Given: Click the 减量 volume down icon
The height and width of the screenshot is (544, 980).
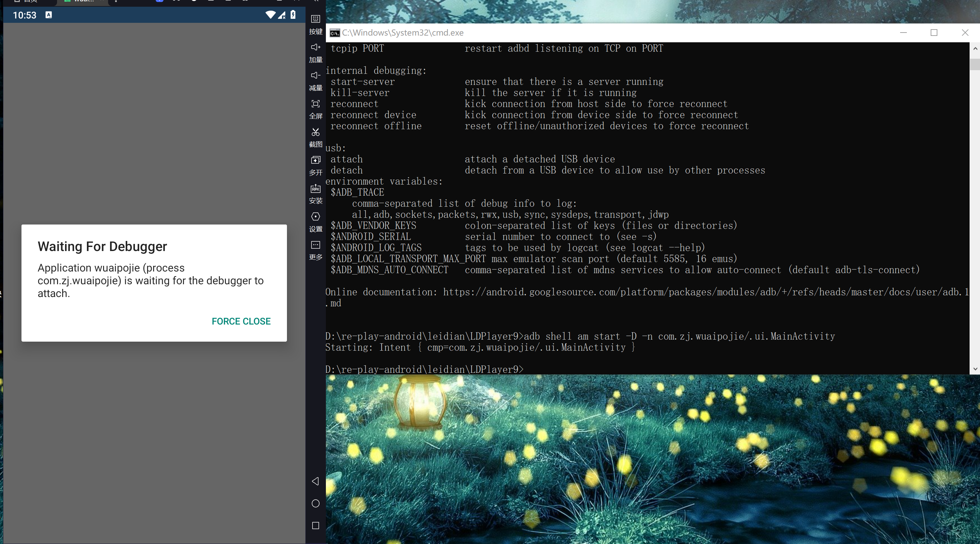Looking at the screenshot, I should point(315,75).
